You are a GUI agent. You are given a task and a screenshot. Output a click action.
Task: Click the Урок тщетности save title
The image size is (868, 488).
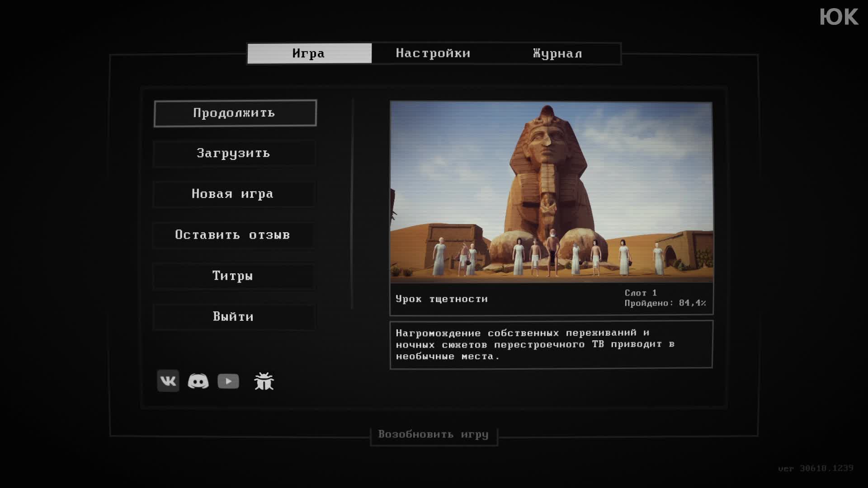442,299
